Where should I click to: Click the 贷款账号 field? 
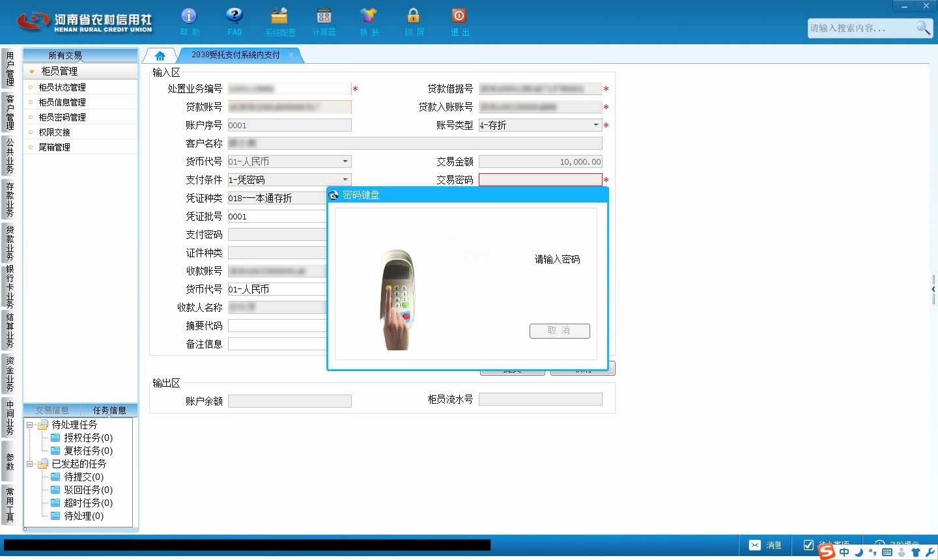coord(289,107)
